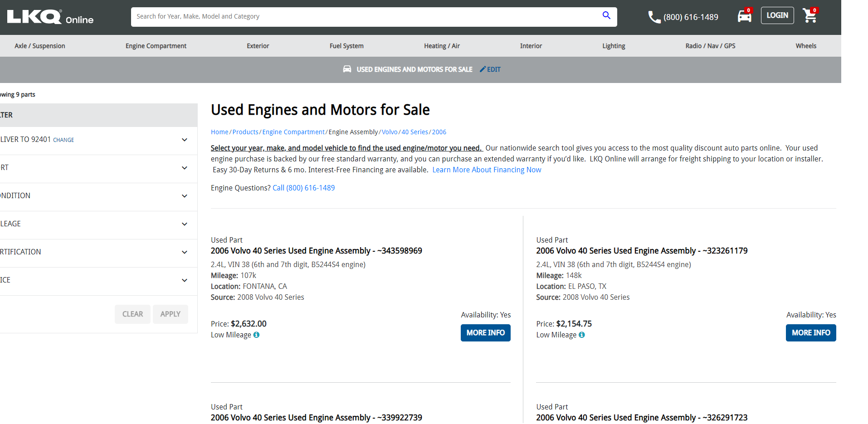
Task: Click the Mileage 107k text
Action: pos(234,276)
